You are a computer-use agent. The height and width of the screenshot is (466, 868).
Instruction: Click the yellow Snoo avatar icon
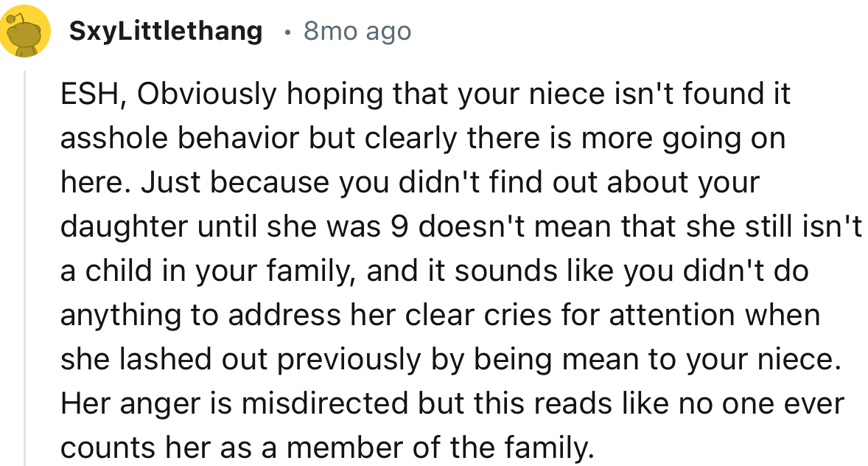pos(26,32)
